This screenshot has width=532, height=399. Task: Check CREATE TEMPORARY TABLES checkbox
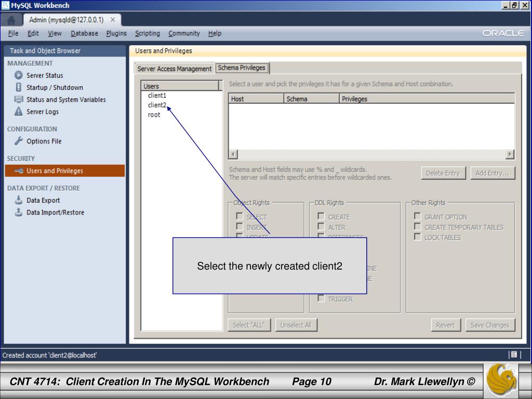pos(418,227)
